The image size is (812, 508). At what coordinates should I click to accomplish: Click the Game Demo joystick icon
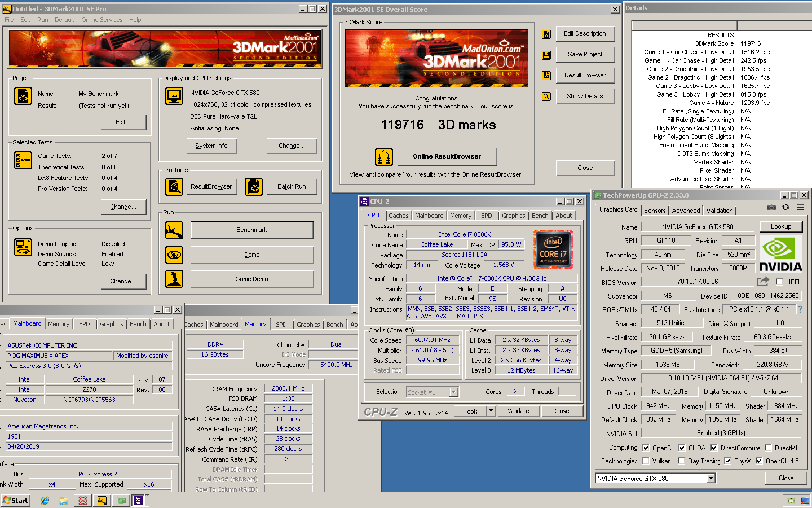[x=174, y=279]
